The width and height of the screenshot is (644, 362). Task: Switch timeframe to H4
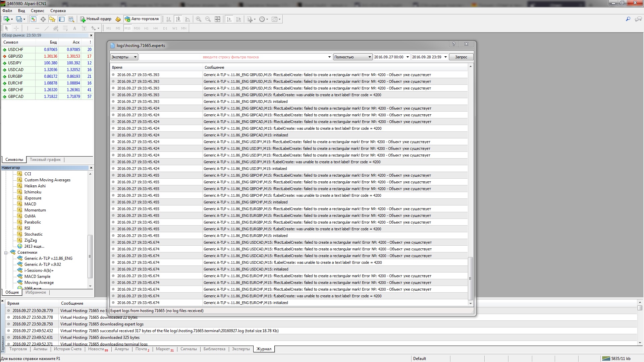click(x=155, y=28)
